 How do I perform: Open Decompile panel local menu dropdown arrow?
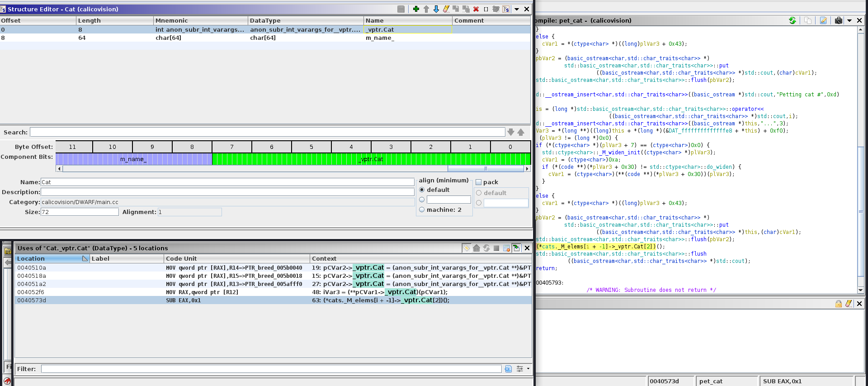tap(849, 20)
